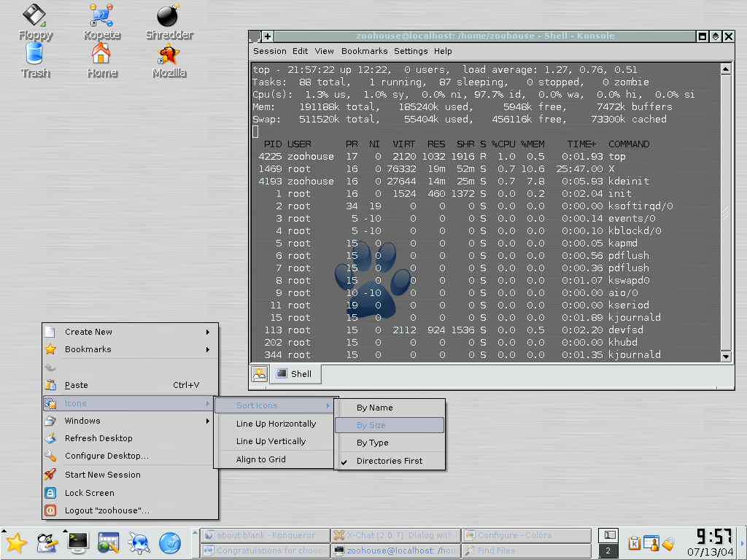This screenshot has width=747, height=560.
Task: Select the Shell tab in Konsole
Action: coord(295,374)
